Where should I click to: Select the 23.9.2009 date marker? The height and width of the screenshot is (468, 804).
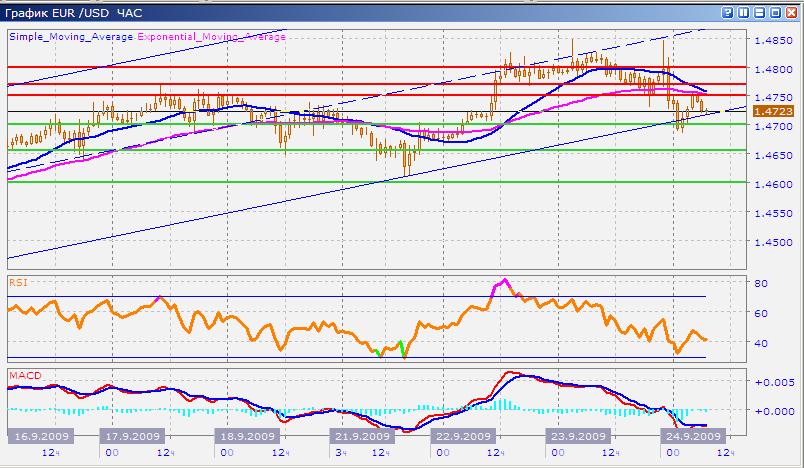pos(575,438)
